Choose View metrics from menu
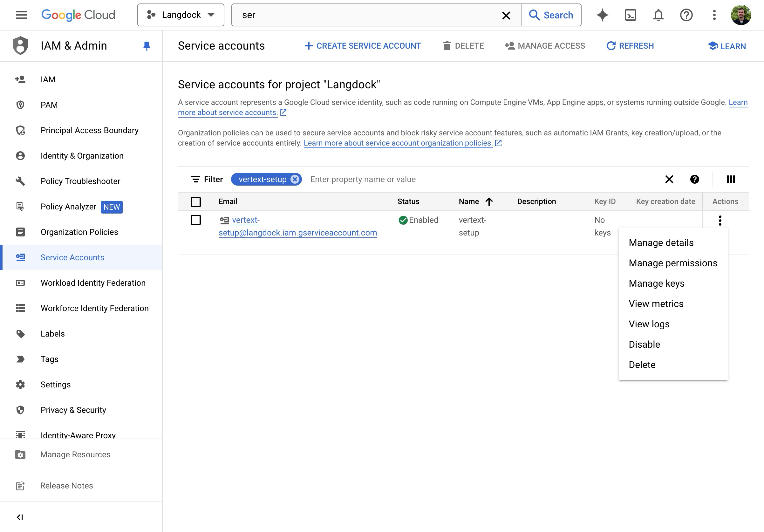This screenshot has height=532, width=764. pos(673,304)
